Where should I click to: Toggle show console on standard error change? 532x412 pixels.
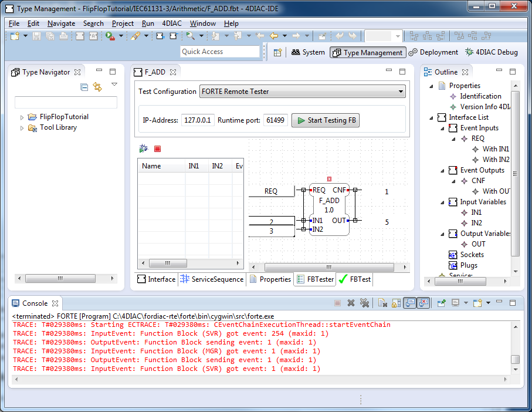pos(423,303)
